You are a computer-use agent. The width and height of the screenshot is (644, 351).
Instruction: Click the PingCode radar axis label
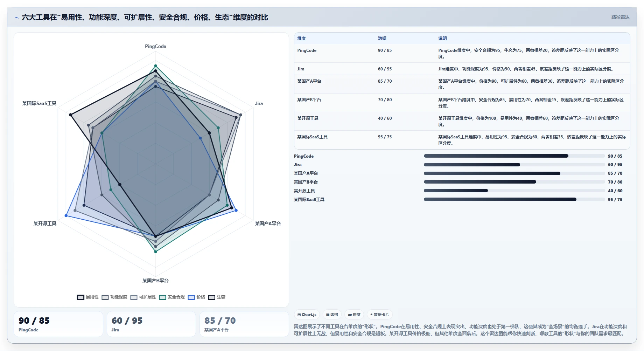coord(155,46)
